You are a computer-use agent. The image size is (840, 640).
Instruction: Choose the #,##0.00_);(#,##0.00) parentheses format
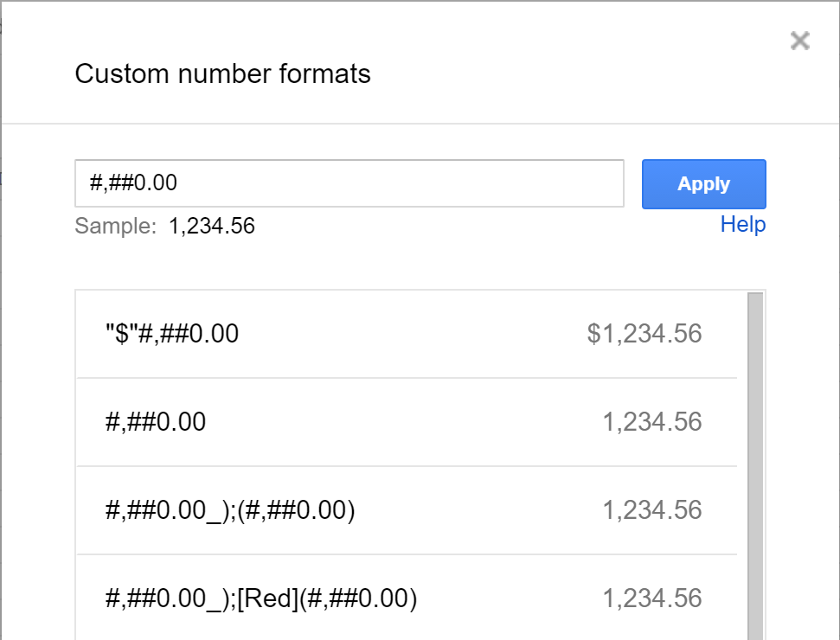[230, 510]
